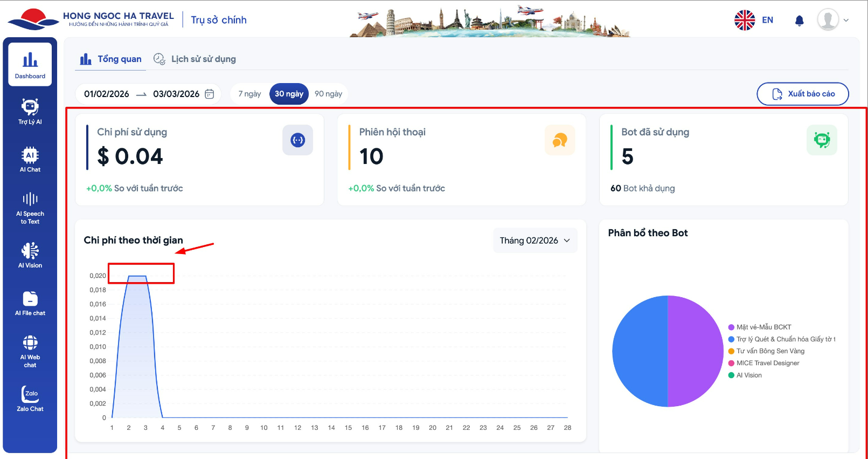Viewport: 868px width, 459px height.
Task: Select the 30 ngày range option
Action: pos(289,94)
